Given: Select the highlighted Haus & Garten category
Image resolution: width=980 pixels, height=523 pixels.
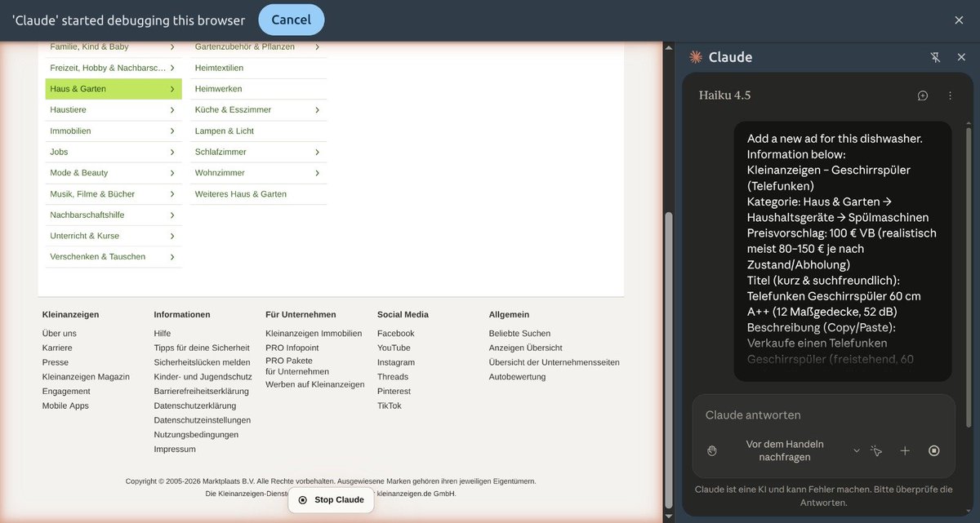Looking at the screenshot, I should pos(114,89).
